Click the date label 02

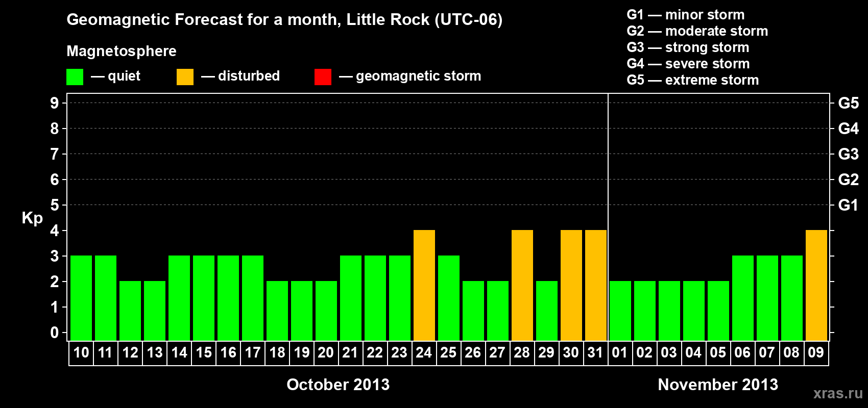click(644, 352)
